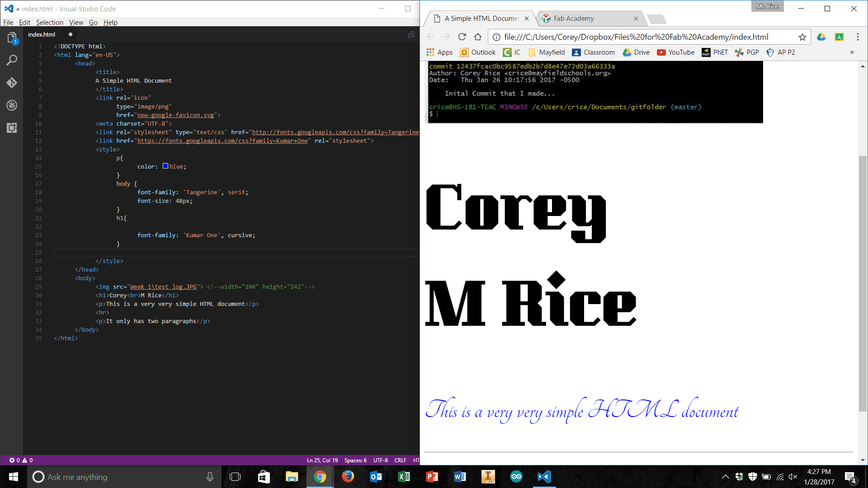Open the Chrome three-dot menu
This screenshot has width=868, height=488.
[858, 37]
